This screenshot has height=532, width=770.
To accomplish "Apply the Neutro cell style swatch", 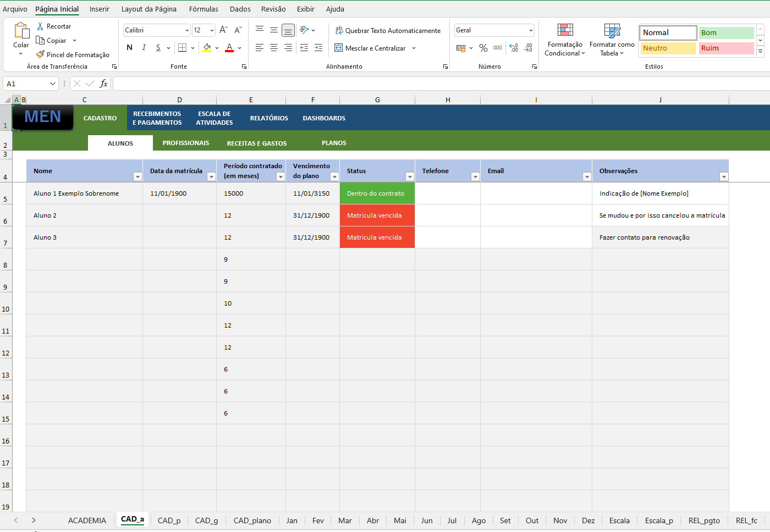I will [668, 48].
